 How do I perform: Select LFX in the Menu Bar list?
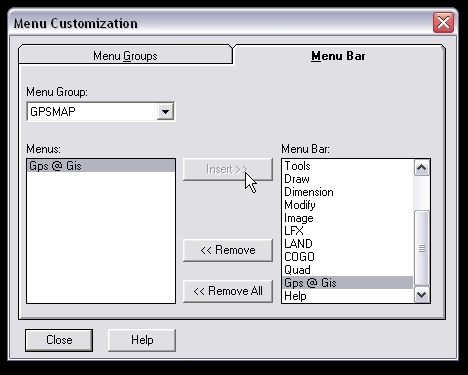click(x=348, y=231)
